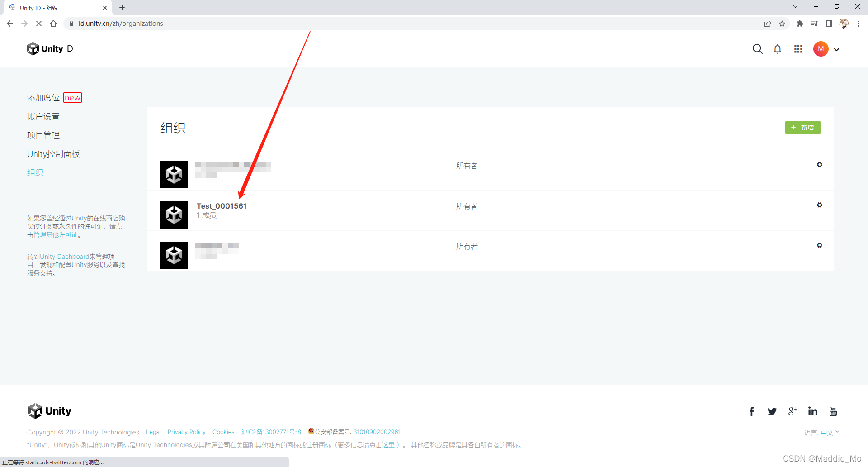The image size is (868, 467).
Task: Click the Unity ID logo in header
Action: [50, 49]
